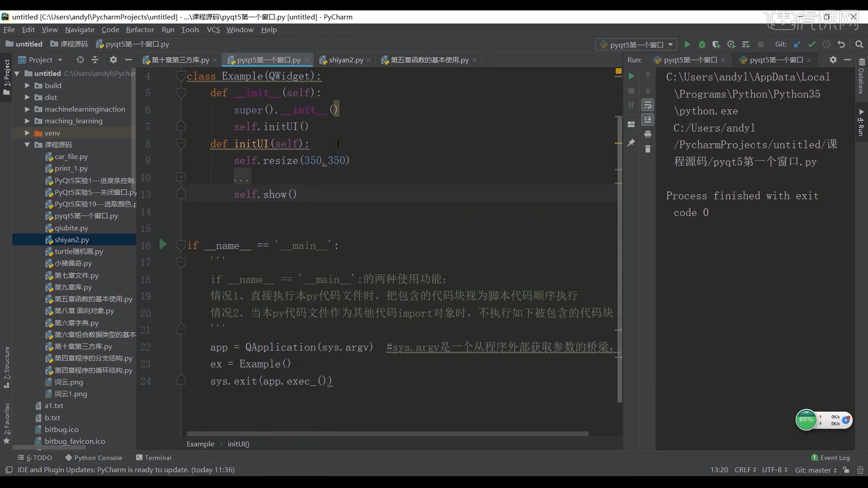Hide the Run panel with minus icon
Viewport: 868px width, 488px height.
coord(848,60)
